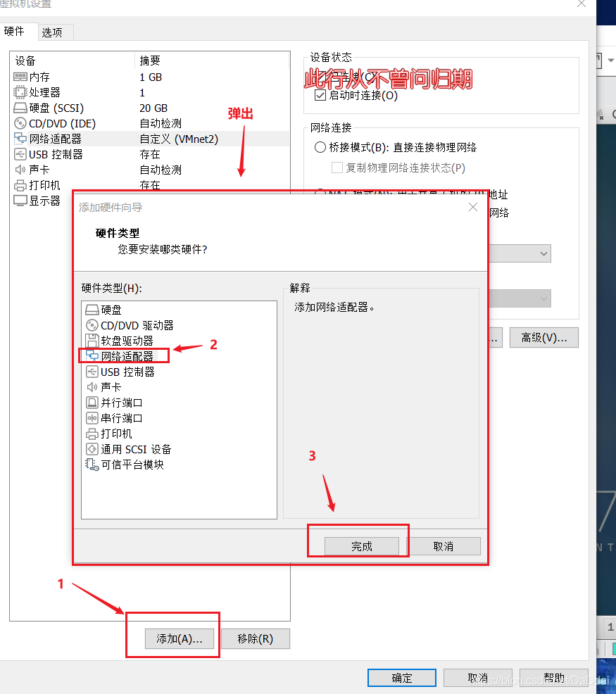Enable the 启动时连接 checkbox
The height and width of the screenshot is (694, 616).
[320, 96]
